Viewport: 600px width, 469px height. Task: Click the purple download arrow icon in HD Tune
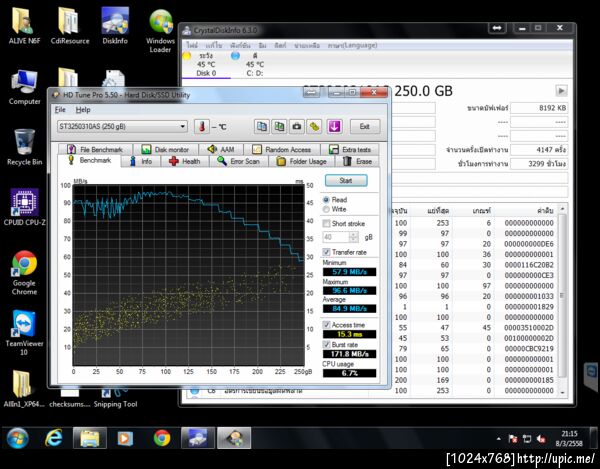tap(334, 127)
